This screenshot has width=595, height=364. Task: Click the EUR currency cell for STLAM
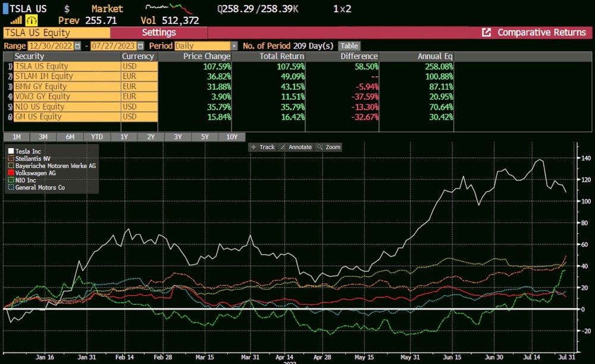(139, 76)
